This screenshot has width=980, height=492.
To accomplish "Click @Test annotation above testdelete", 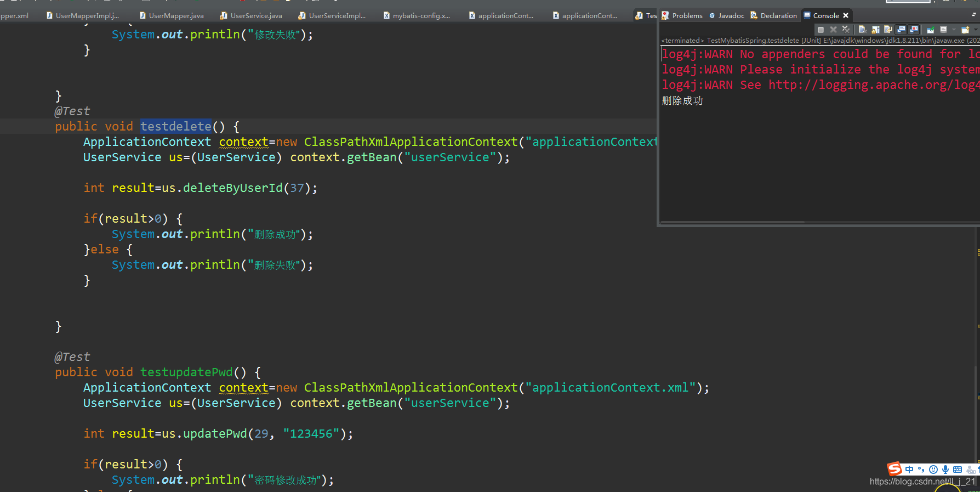I will 72,111.
